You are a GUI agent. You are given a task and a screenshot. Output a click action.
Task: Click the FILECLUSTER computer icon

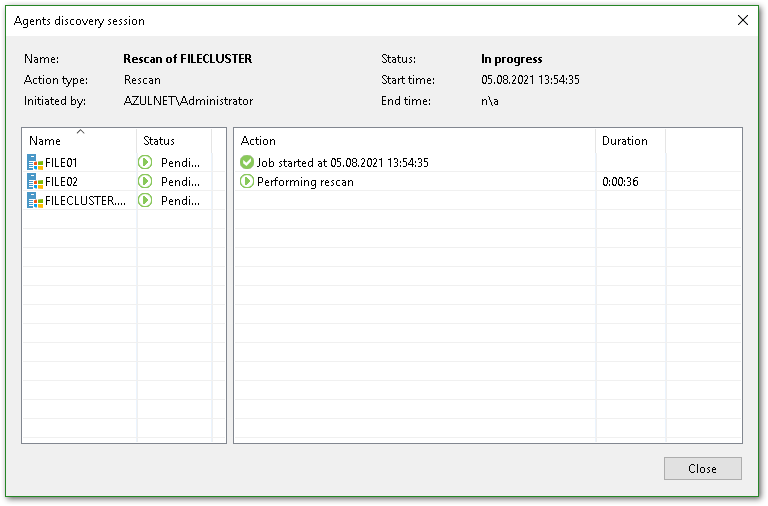coord(35,200)
